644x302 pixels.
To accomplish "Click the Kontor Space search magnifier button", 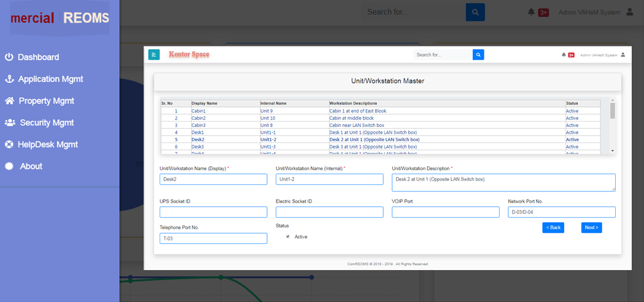I will [478, 55].
